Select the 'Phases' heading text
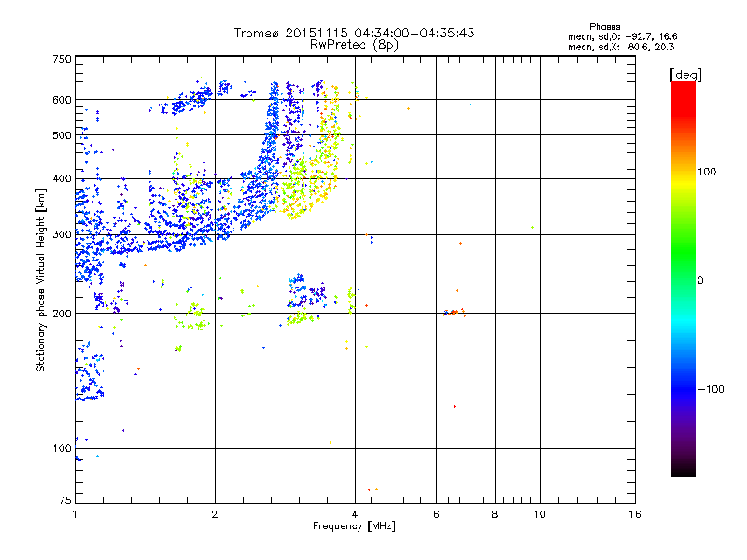747x560 pixels. pos(604,27)
